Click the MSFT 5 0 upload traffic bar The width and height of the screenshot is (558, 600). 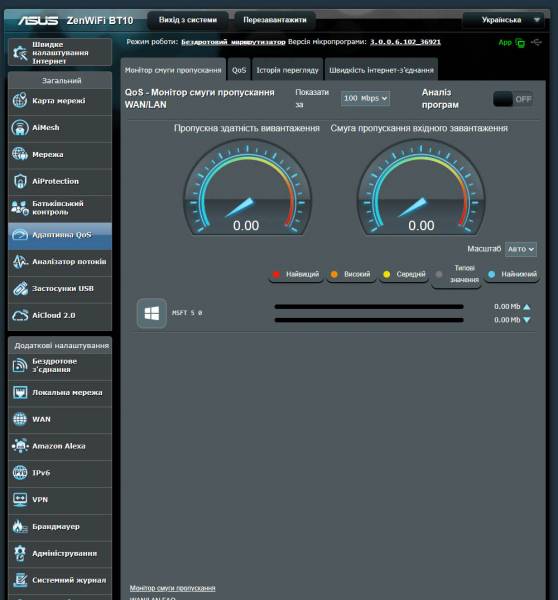point(369,307)
